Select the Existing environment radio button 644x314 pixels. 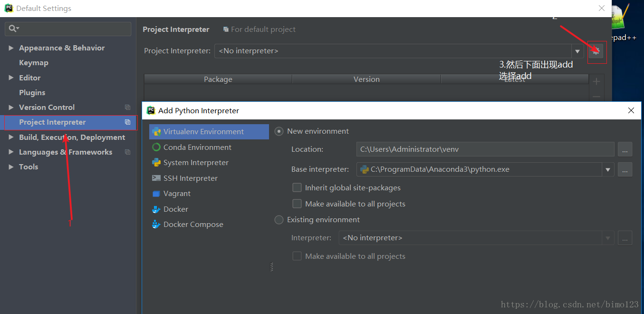tap(279, 220)
